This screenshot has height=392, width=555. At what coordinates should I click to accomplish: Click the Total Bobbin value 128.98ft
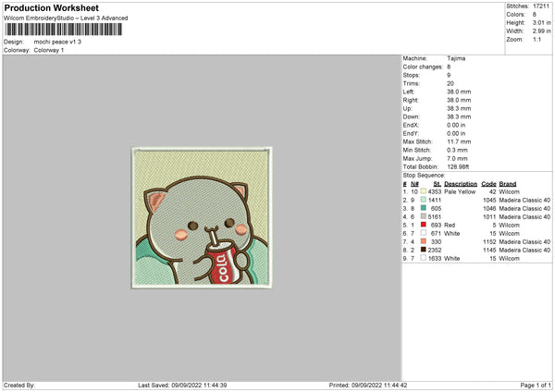pyautogui.click(x=458, y=166)
